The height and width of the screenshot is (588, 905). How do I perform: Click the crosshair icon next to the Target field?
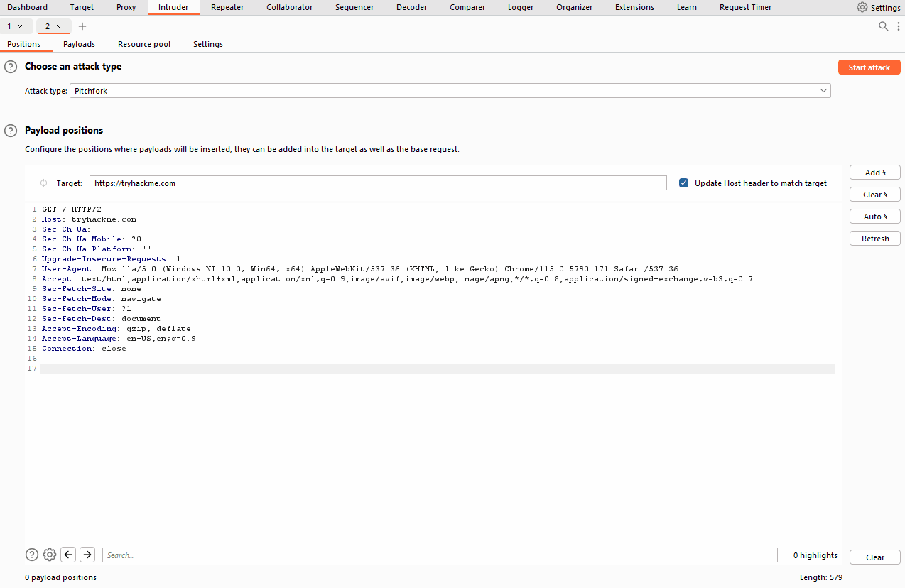pos(43,183)
